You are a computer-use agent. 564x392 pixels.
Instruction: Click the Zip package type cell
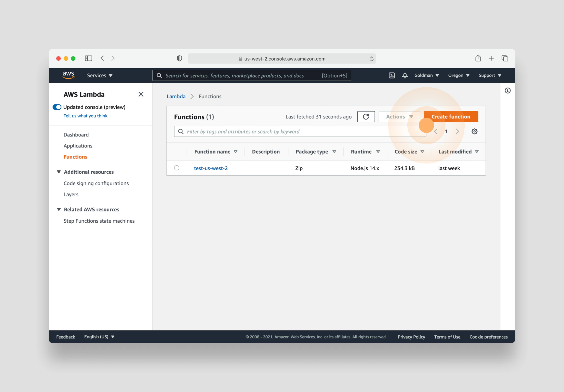point(299,168)
